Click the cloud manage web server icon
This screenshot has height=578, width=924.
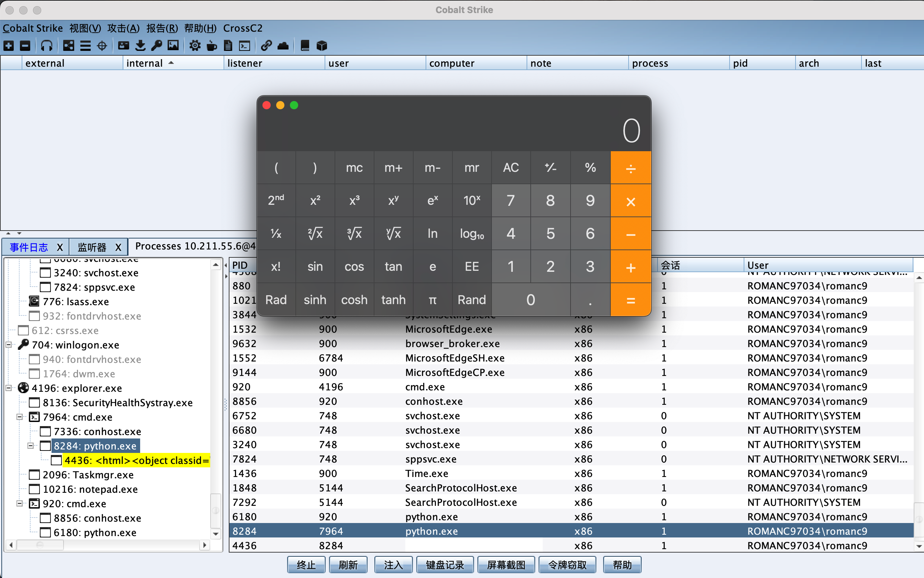[283, 46]
